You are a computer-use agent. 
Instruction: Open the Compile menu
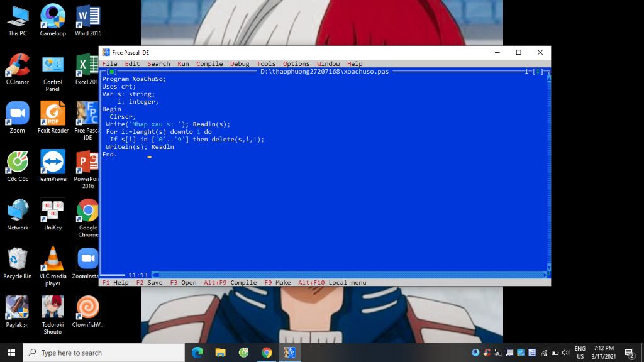click(x=209, y=63)
